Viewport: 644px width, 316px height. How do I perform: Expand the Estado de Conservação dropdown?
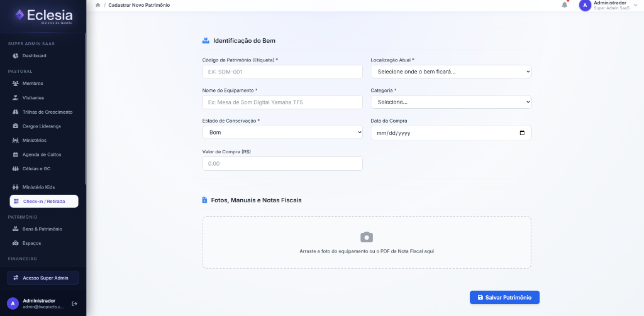[282, 133]
